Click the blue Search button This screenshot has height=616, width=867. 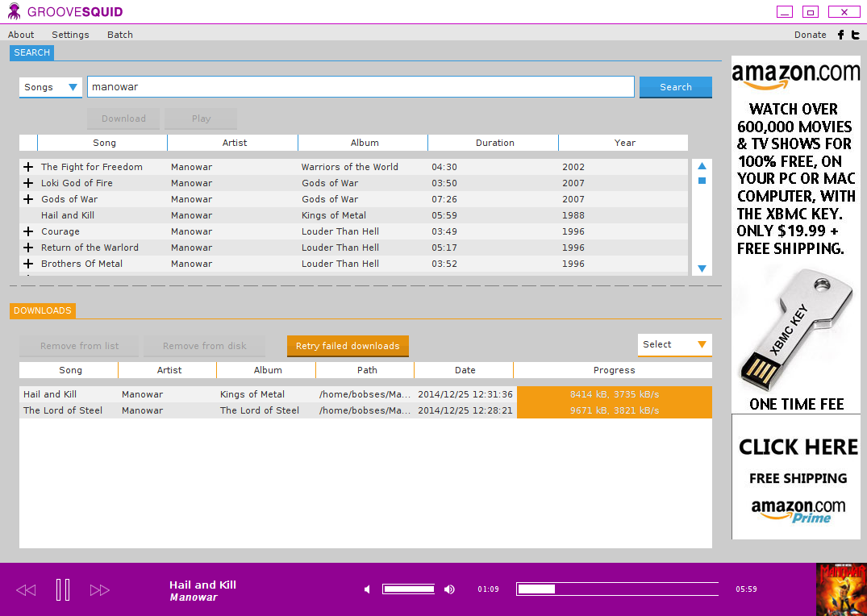[x=676, y=87]
